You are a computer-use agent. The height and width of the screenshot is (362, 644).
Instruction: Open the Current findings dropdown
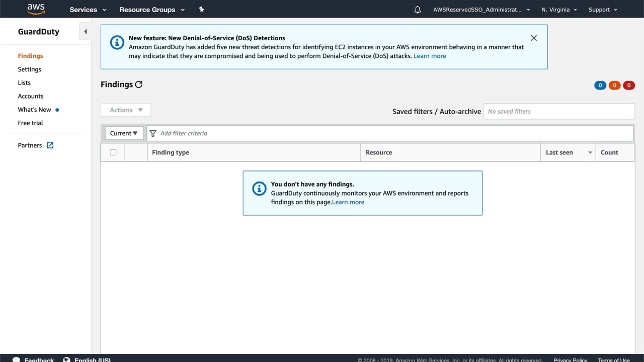pos(124,133)
